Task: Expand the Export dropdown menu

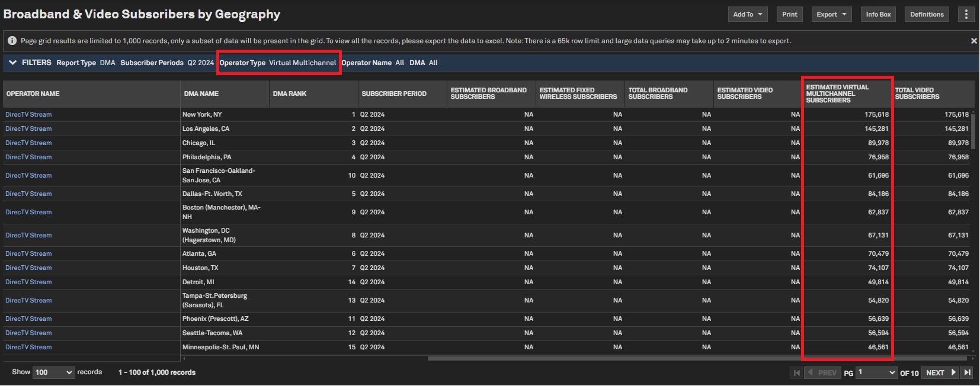Action: (x=831, y=14)
